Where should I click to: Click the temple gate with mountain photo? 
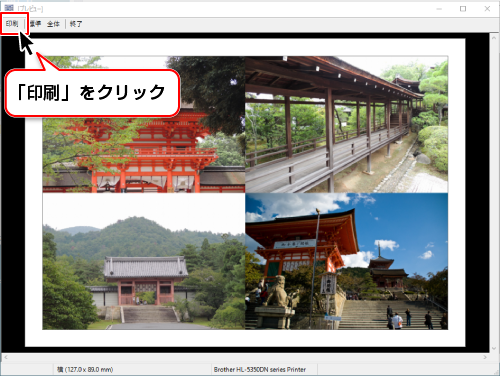pos(144,261)
